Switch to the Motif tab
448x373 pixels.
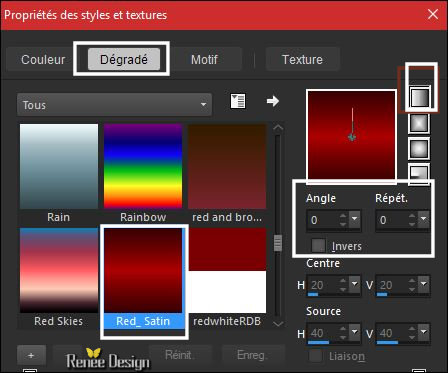click(x=204, y=60)
